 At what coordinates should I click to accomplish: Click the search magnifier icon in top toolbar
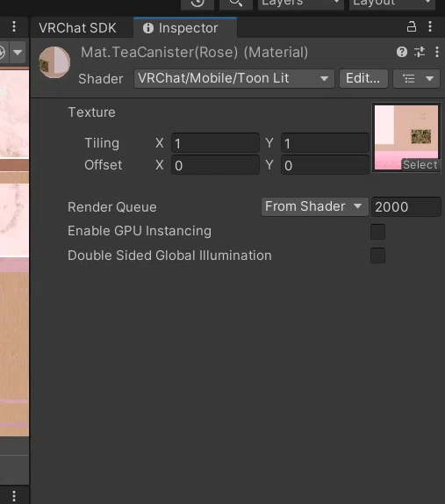coord(236,4)
